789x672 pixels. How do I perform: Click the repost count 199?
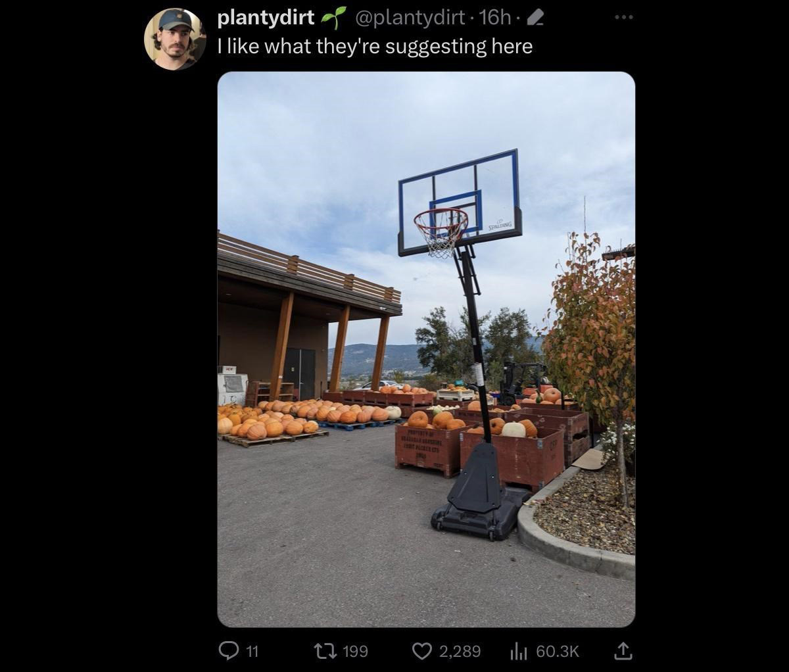tap(356, 652)
